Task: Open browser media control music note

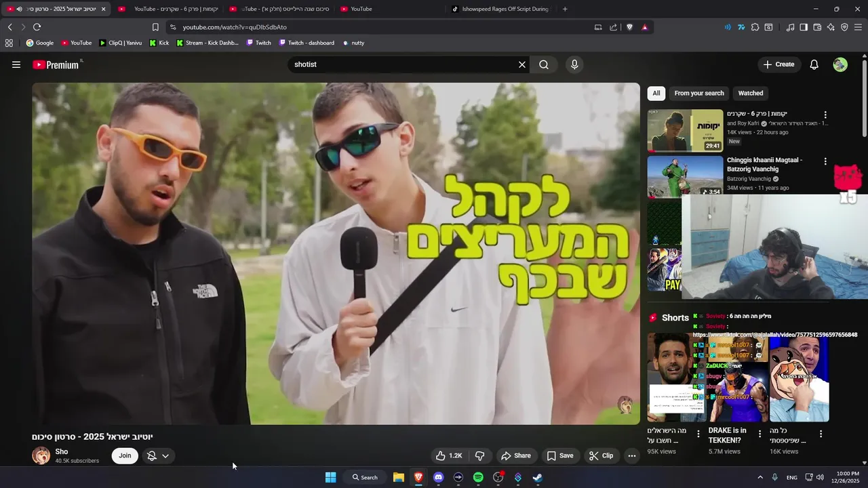Action: pos(790,27)
